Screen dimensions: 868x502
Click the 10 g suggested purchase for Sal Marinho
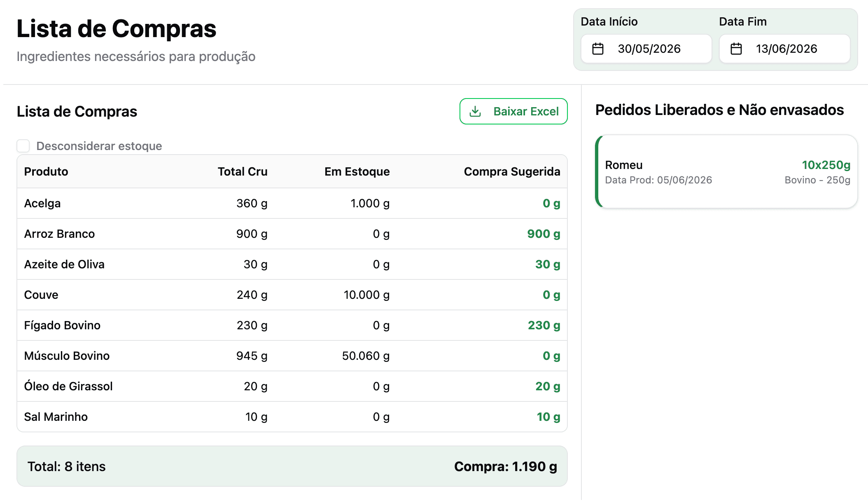pos(548,417)
